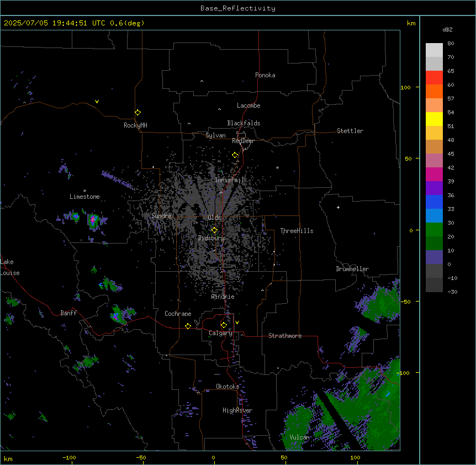Click the Calgary city label

(x=220, y=333)
